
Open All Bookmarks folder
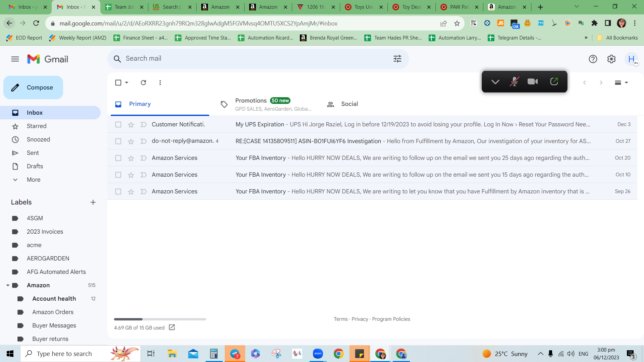(618, 38)
